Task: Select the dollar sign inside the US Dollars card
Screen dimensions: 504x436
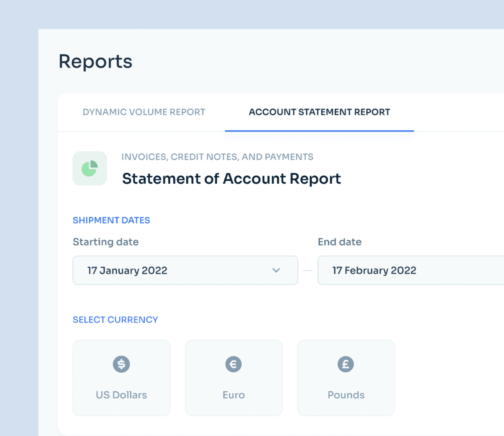Action: [121, 364]
